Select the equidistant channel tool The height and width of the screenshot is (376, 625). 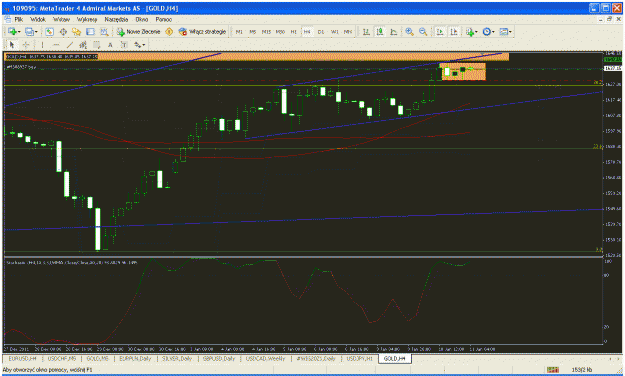(83, 45)
